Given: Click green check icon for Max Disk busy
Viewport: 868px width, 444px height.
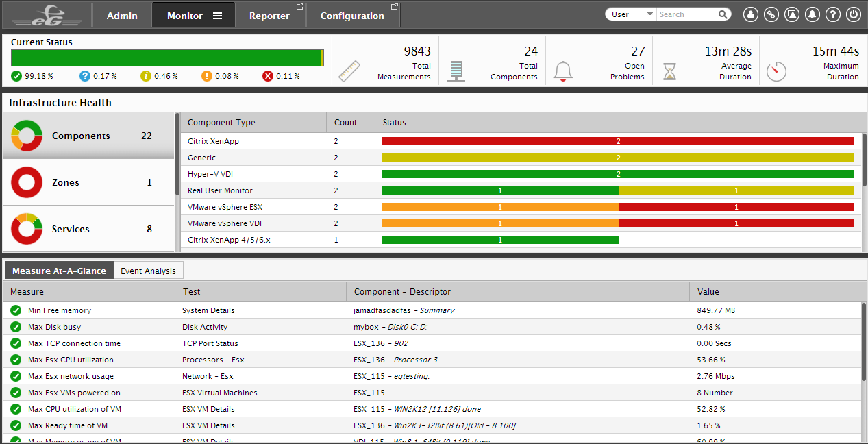Looking at the screenshot, I should point(16,327).
